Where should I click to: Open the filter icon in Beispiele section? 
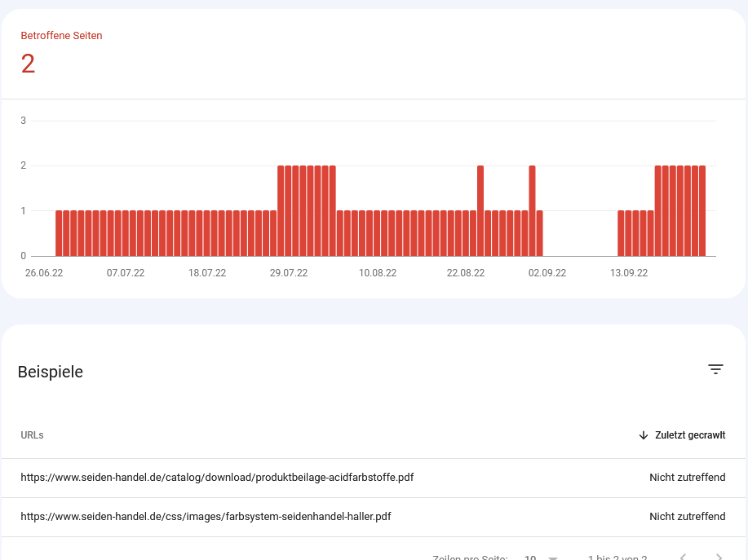coord(715,369)
